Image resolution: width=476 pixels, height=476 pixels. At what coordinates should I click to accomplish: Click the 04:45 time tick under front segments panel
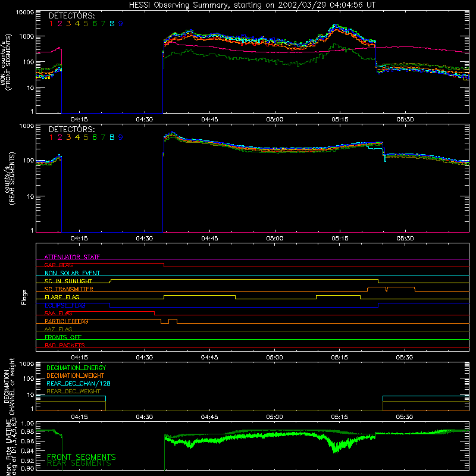point(210,120)
